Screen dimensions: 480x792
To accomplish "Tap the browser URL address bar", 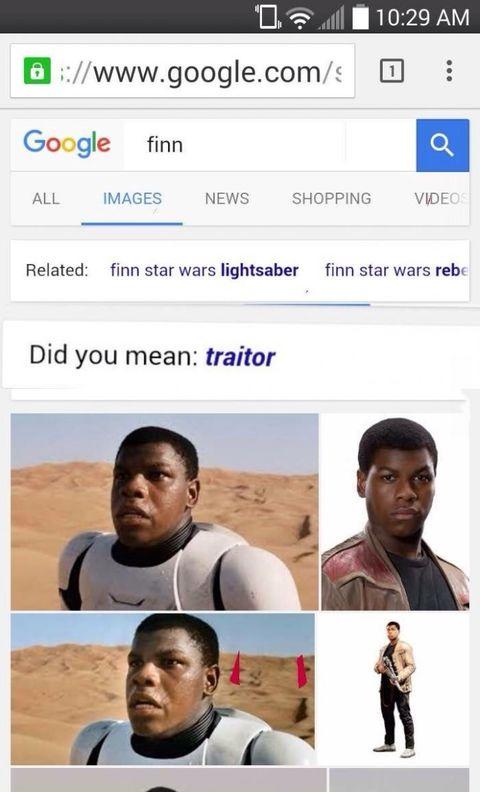I will pos(182,71).
